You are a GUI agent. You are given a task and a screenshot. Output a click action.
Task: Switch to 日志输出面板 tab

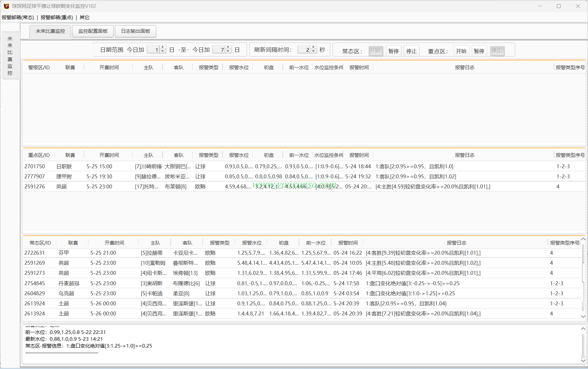click(x=136, y=31)
